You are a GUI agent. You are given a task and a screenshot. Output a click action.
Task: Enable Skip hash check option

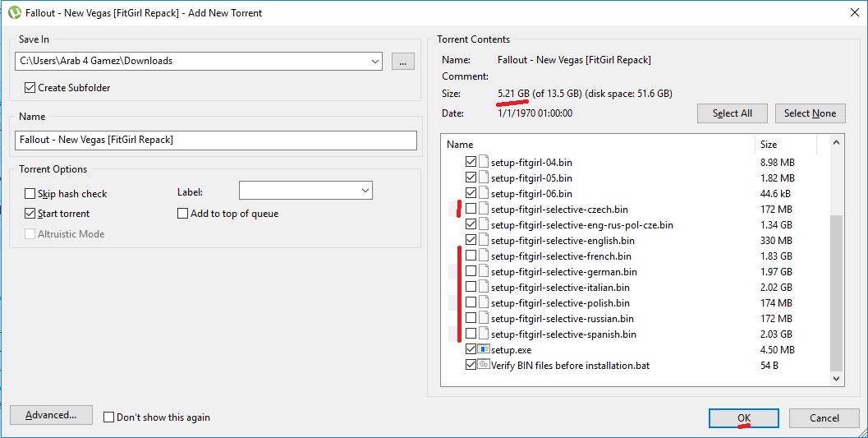[x=30, y=194]
